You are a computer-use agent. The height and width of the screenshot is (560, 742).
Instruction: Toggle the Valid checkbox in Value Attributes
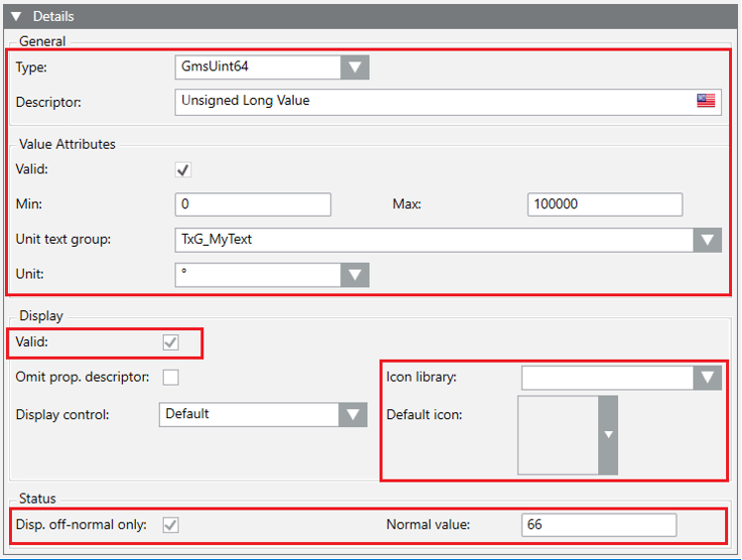(184, 170)
